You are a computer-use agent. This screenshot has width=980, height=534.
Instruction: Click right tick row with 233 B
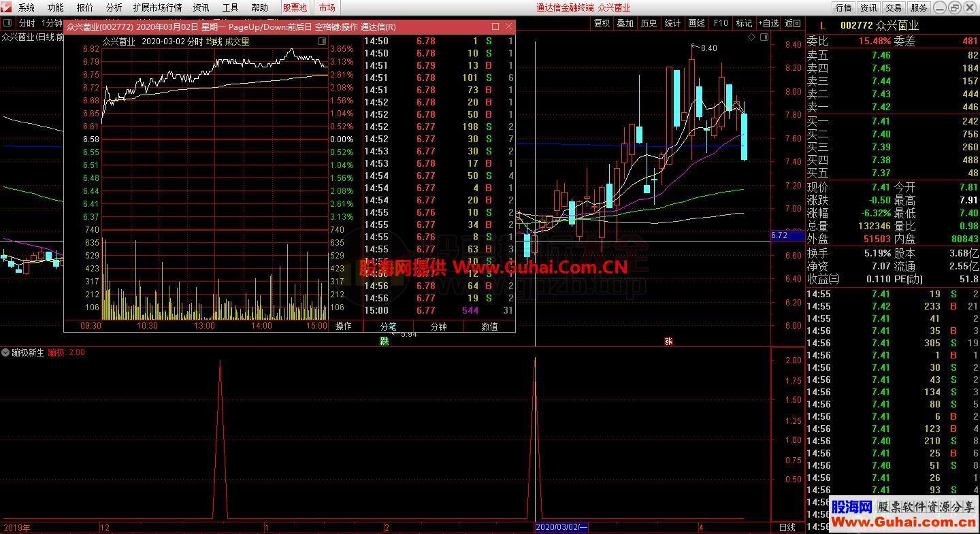click(893, 307)
